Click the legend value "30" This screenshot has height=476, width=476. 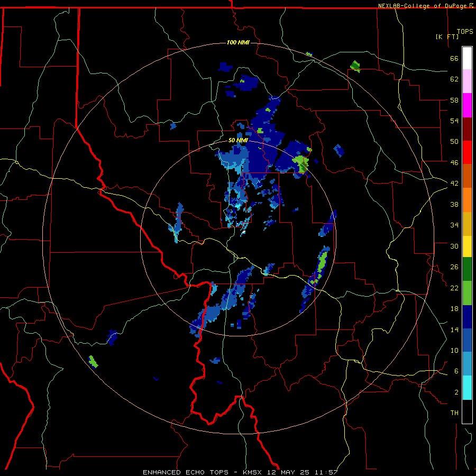point(454,246)
